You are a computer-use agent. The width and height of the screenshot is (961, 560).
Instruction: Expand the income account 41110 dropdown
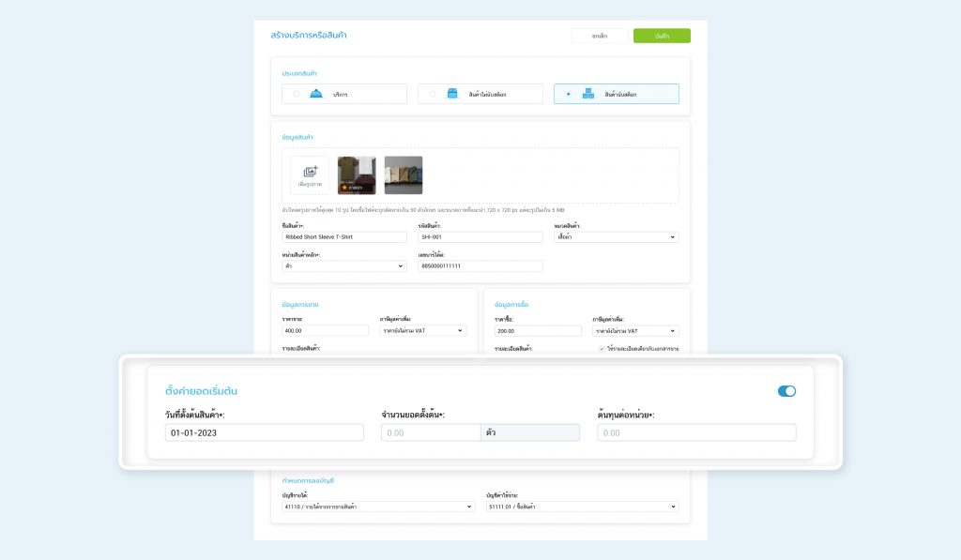pyautogui.click(x=378, y=507)
